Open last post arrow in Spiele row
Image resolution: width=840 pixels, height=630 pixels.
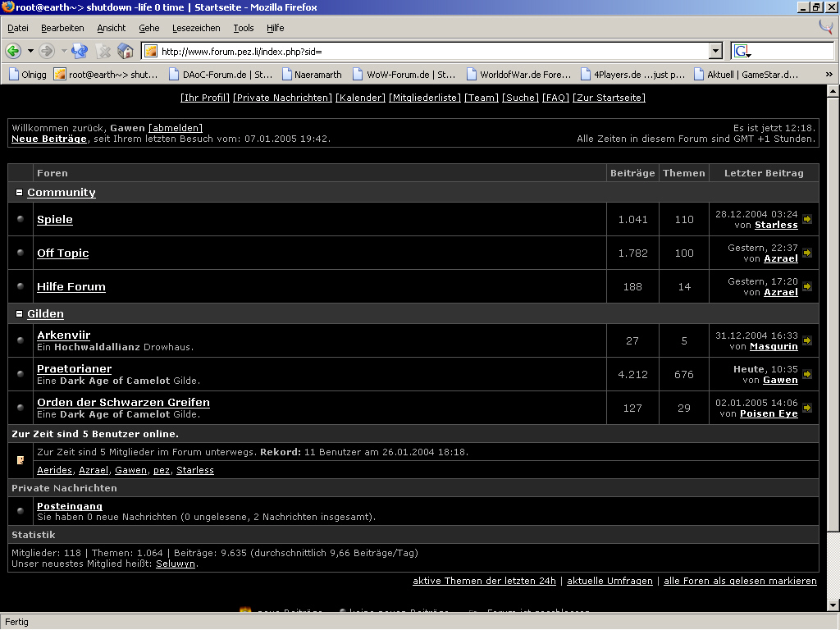point(807,220)
